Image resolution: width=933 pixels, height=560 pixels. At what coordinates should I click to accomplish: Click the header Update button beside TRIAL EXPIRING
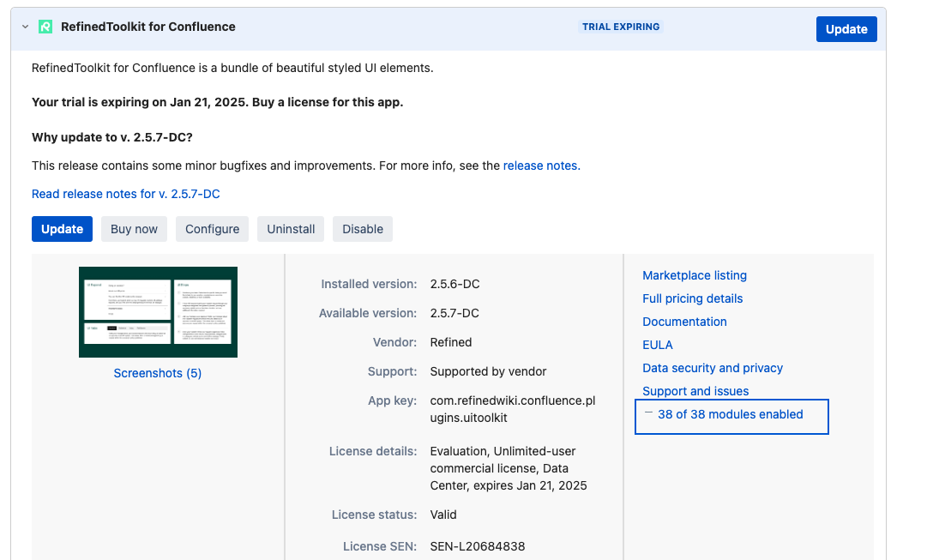pos(846,29)
